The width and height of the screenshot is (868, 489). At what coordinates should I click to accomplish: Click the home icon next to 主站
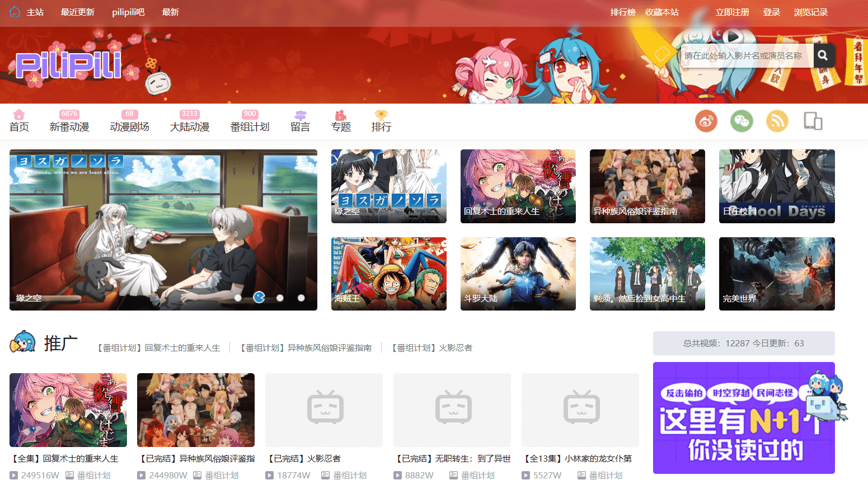click(x=15, y=12)
